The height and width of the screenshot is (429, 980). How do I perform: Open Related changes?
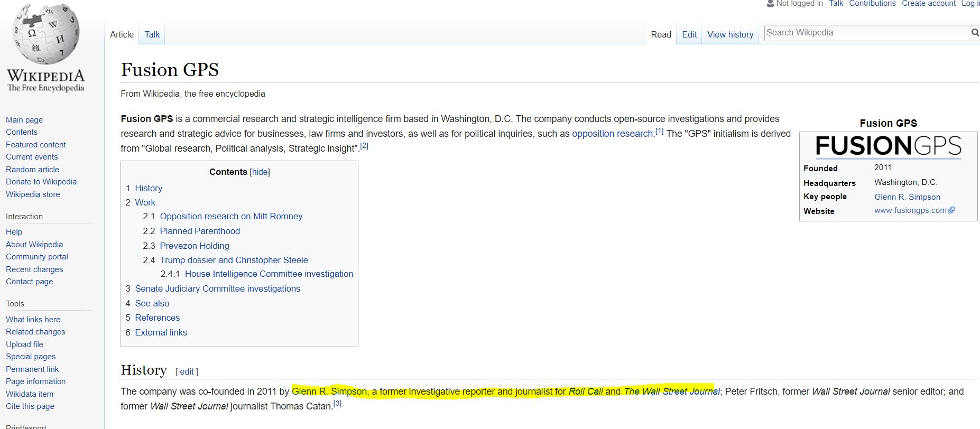[x=35, y=332]
